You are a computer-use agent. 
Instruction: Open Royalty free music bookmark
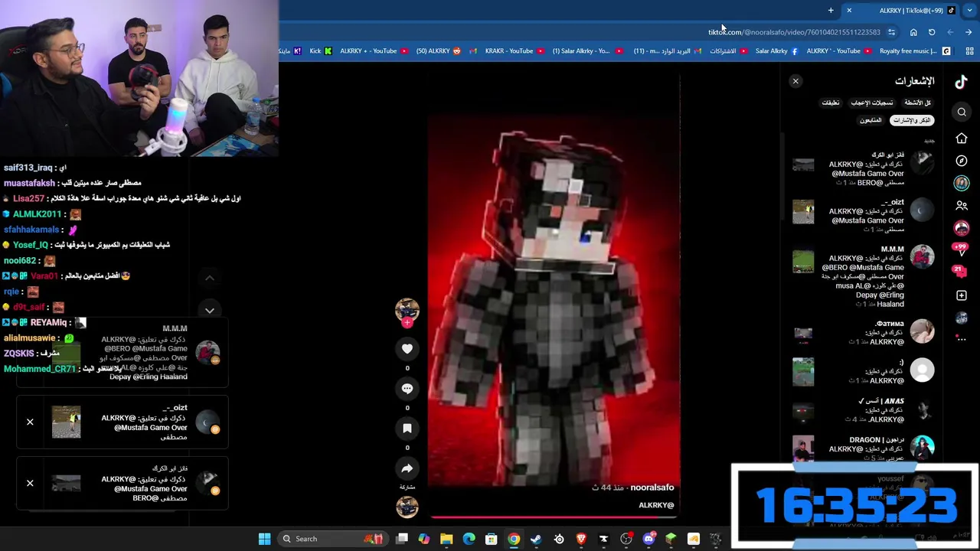pyautogui.click(x=913, y=51)
